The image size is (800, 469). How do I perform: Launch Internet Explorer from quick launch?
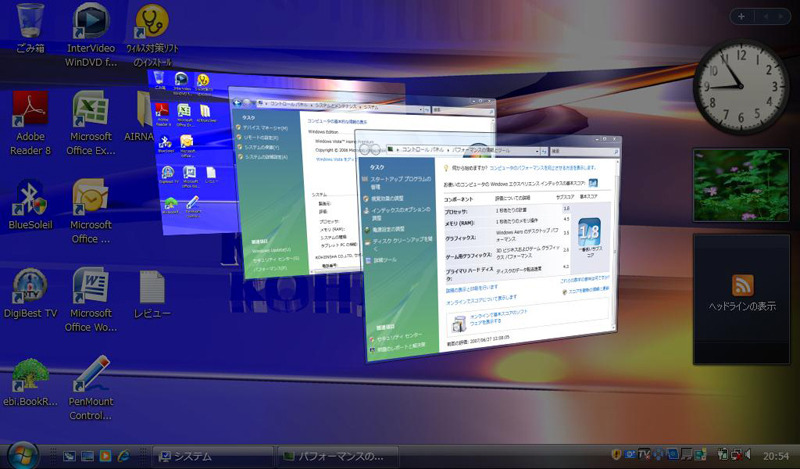(x=123, y=456)
